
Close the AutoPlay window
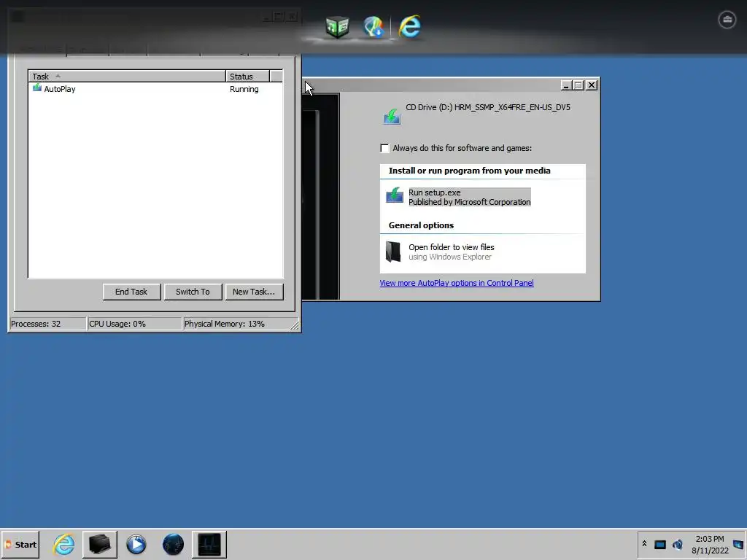click(591, 85)
